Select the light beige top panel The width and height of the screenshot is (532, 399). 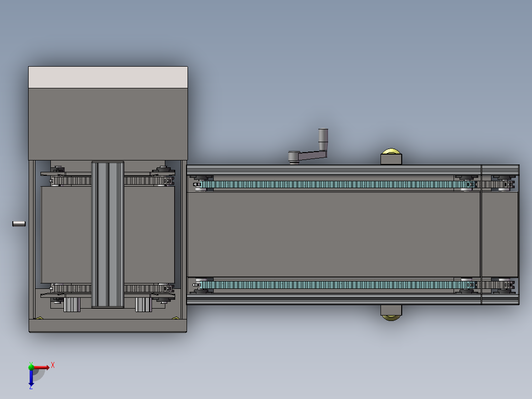coord(108,78)
